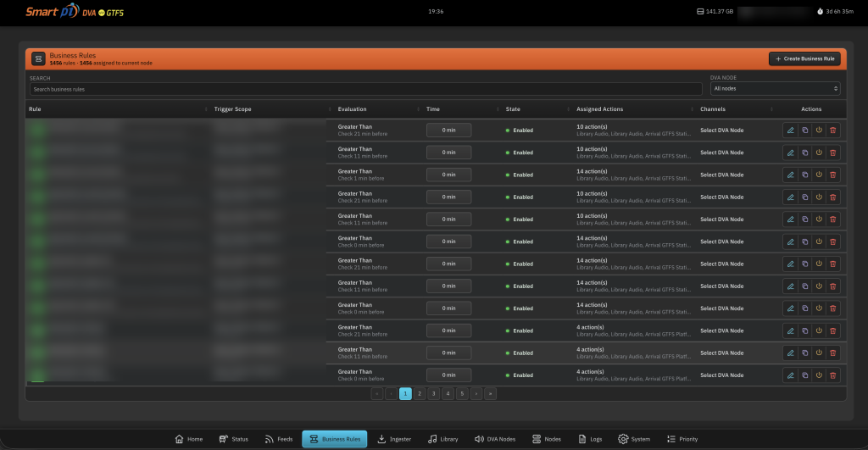Click the disk storage icon showing 141.37 GB
This screenshot has height=450, width=868.
(x=700, y=11)
